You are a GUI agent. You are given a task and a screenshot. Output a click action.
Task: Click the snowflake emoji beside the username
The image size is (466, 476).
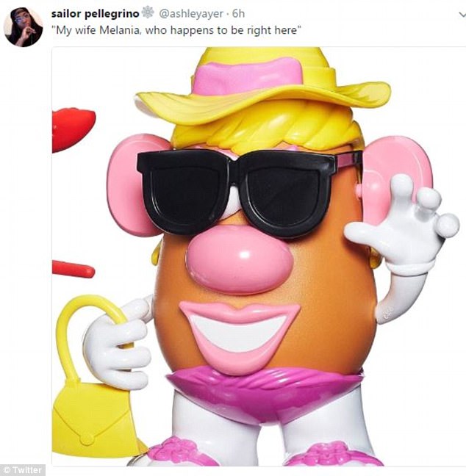148,13
